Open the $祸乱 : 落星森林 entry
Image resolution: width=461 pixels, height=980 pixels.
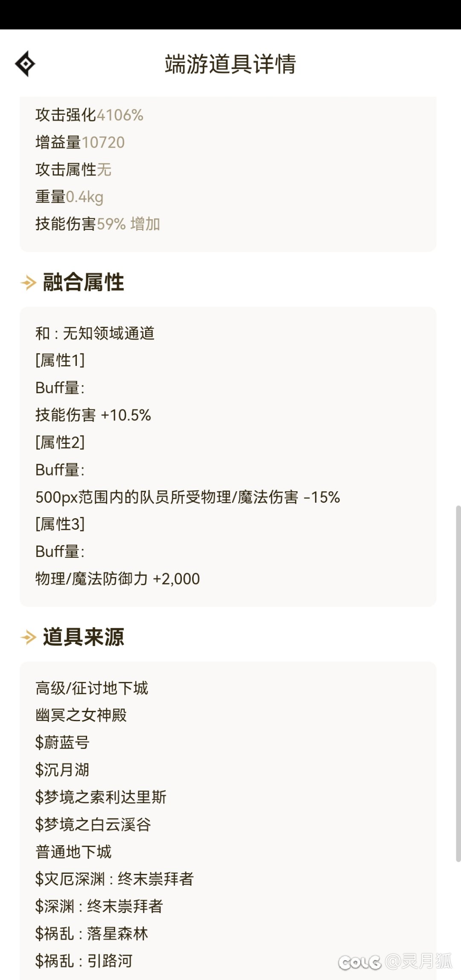coord(92,933)
